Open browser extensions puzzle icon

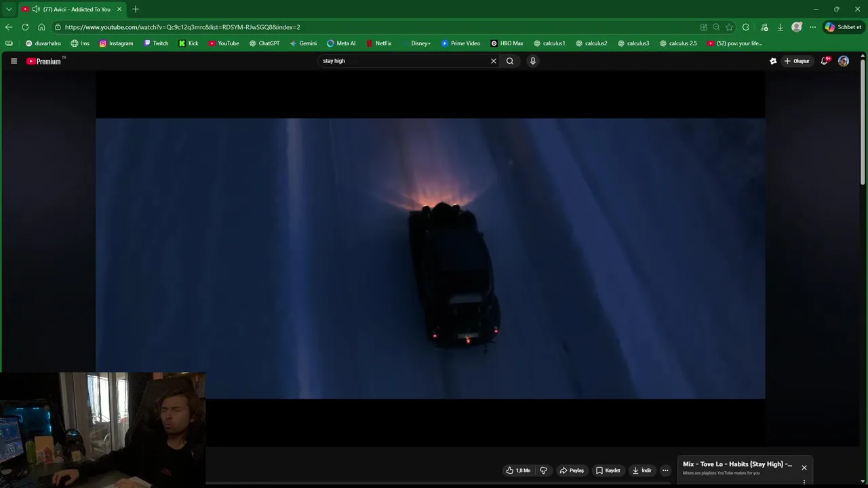point(746,27)
